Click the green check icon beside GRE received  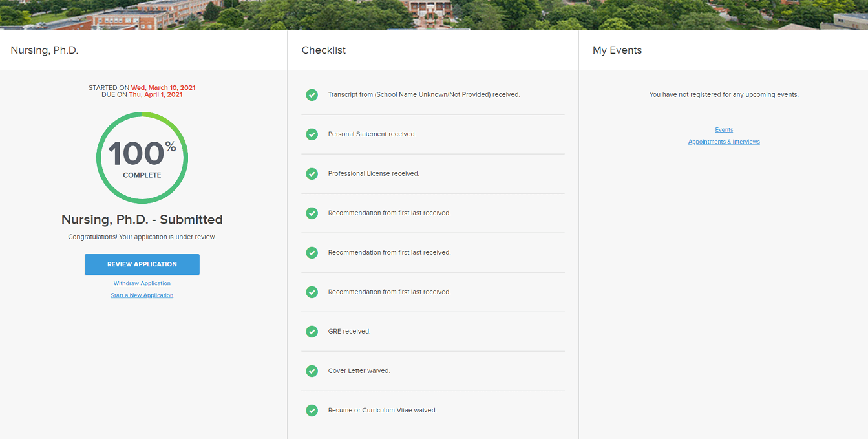coord(312,332)
